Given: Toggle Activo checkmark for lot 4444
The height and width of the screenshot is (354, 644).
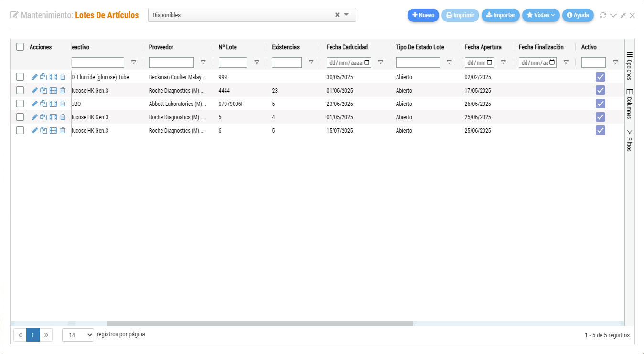Looking at the screenshot, I should click(601, 90).
